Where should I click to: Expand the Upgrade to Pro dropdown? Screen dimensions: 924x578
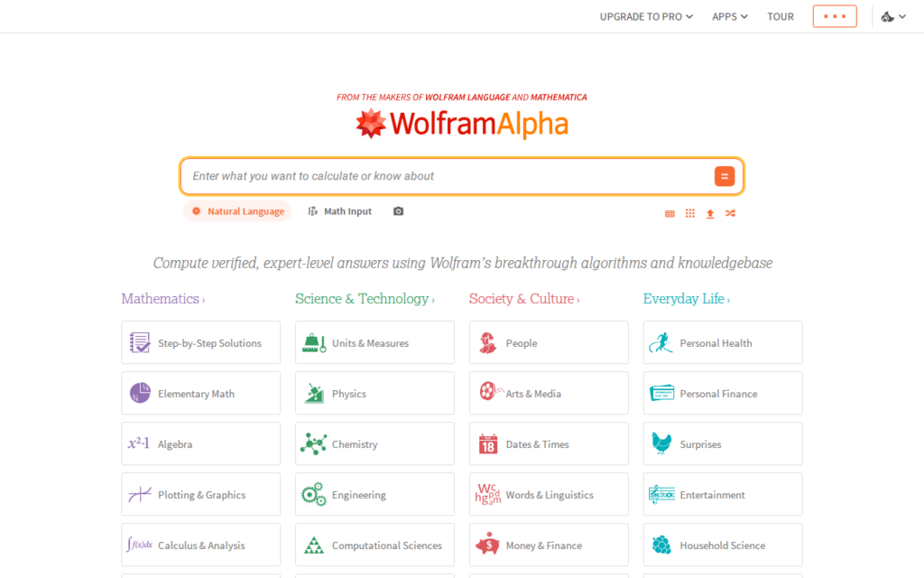646,16
